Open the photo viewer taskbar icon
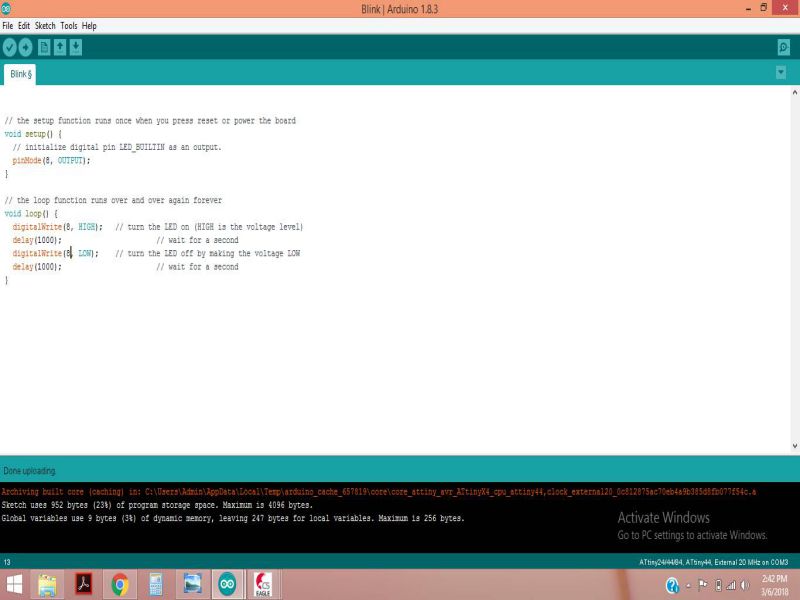Screen dimensions: 800x600 pyautogui.click(x=192, y=584)
